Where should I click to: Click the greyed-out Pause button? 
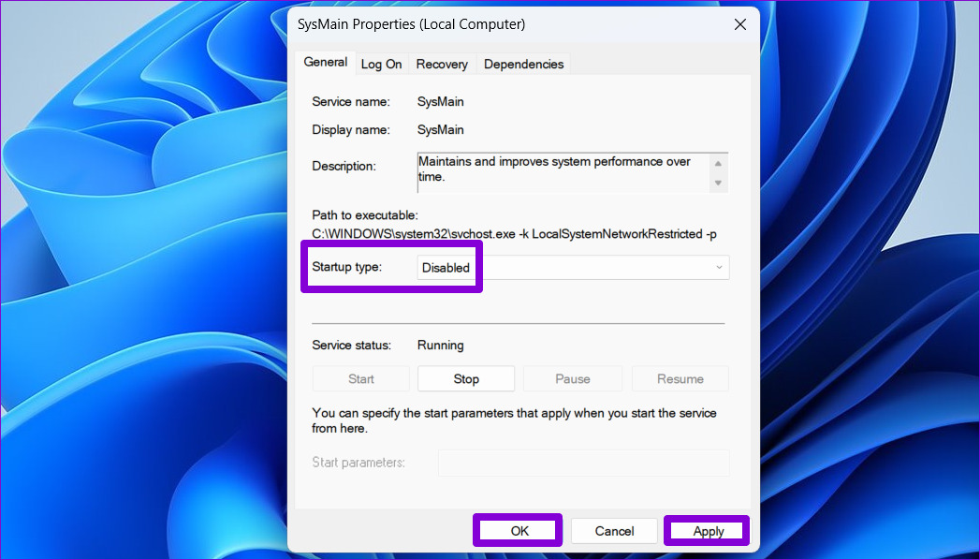point(573,378)
